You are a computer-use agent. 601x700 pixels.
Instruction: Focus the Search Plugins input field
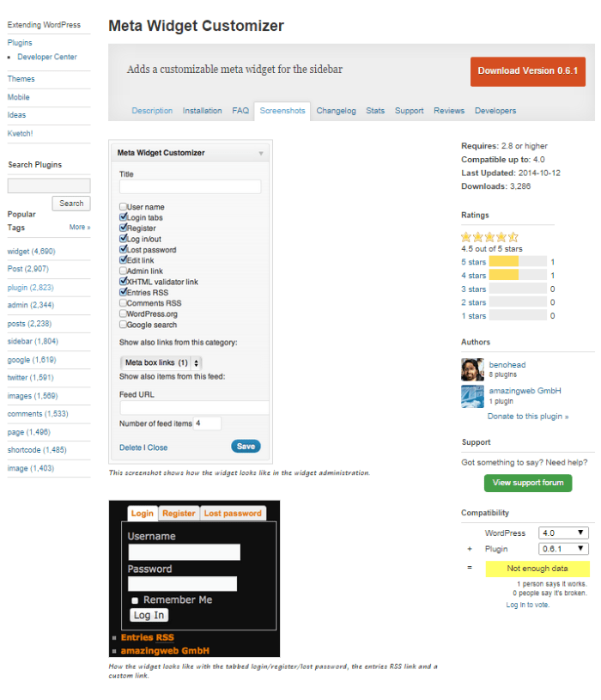coord(49,186)
